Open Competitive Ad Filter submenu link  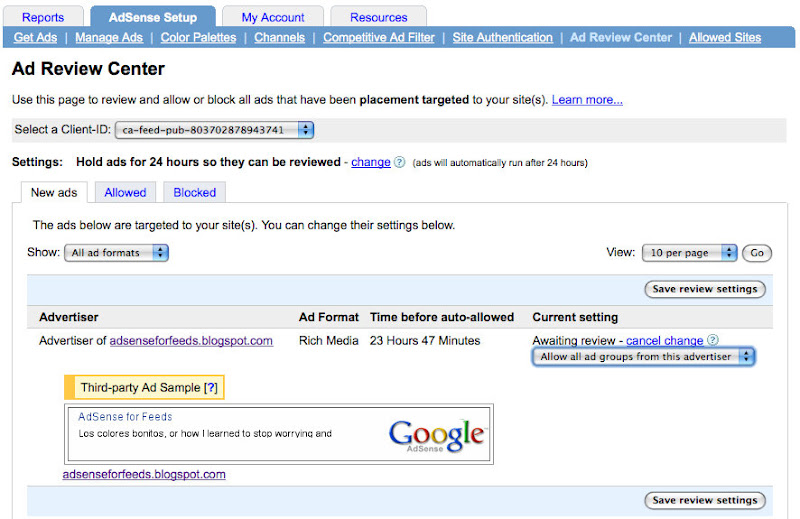379,37
